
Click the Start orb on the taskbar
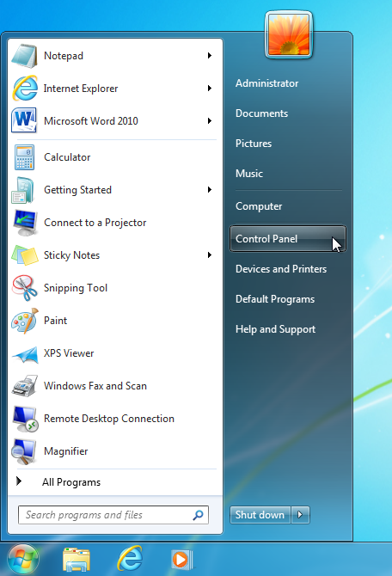(x=23, y=560)
